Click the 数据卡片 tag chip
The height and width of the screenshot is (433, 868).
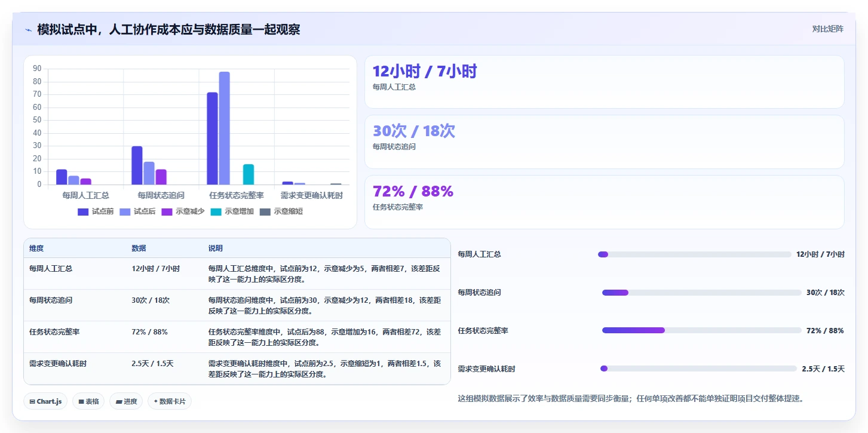170,401
